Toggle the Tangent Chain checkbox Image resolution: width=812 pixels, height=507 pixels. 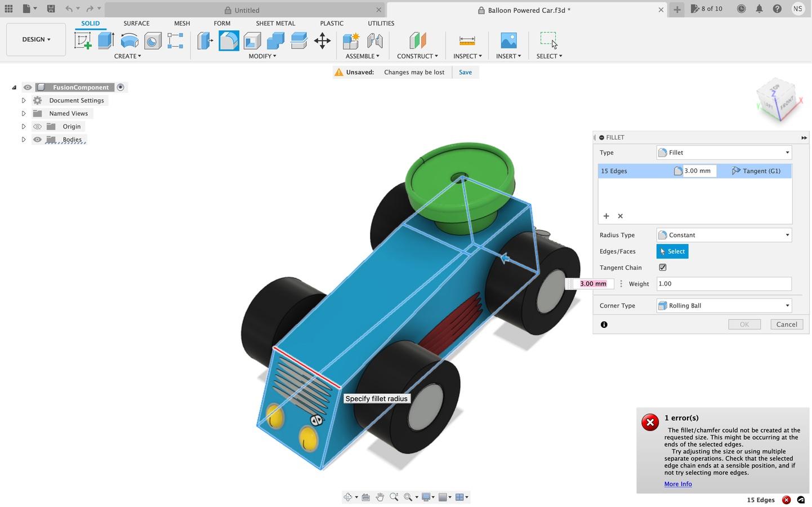pos(663,268)
